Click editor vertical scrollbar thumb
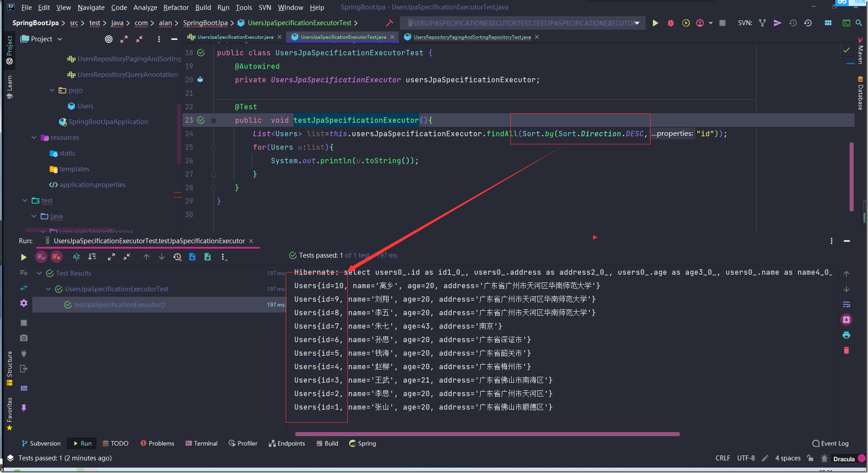The image size is (868, 473). coord(851,177)
